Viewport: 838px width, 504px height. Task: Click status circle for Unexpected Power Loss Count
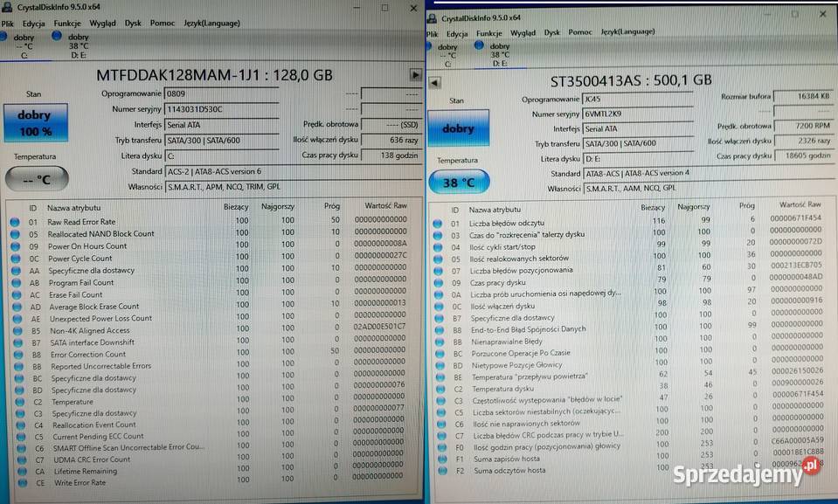tap(14, 319)
